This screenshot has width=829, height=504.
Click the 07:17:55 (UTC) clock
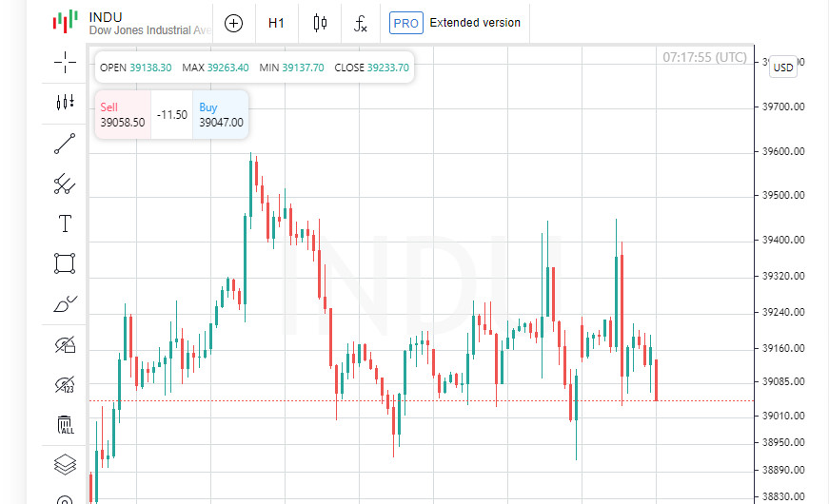[704, 57]
